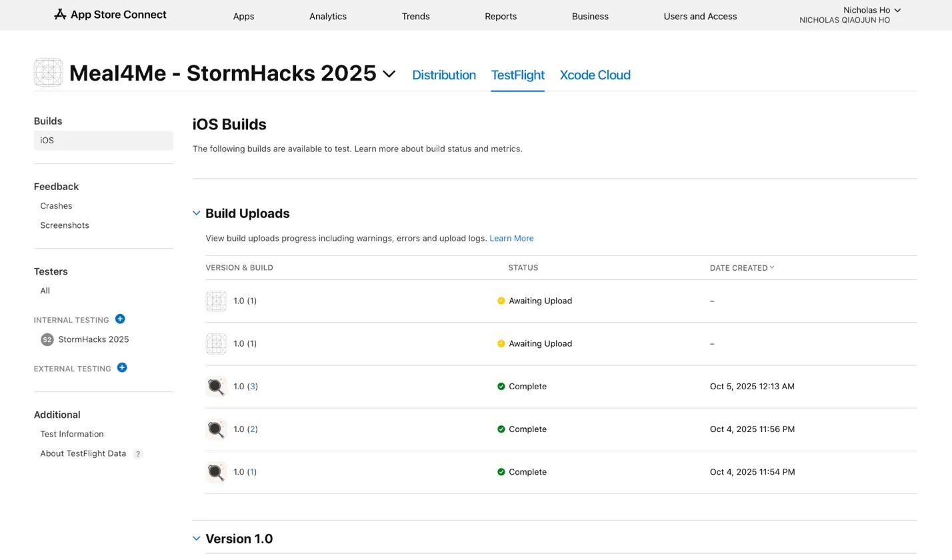952x560 pixels.
Task: Collapse the Version 1.0 section
Action: (x=197, y=539)
